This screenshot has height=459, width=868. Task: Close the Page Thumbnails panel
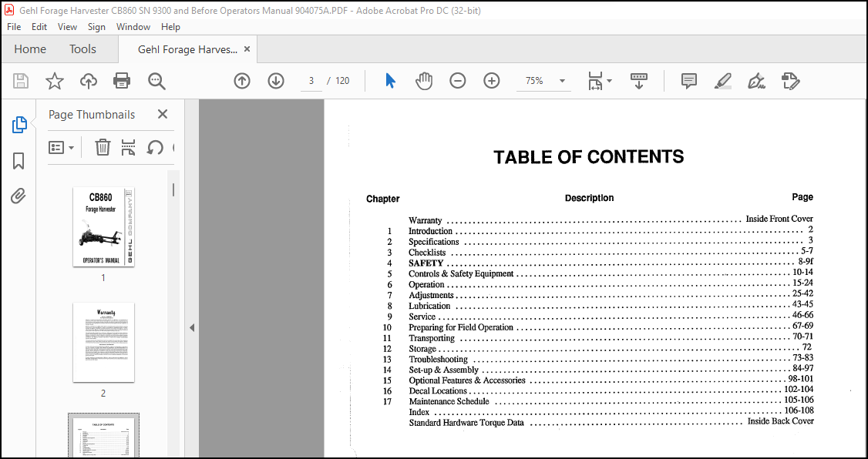tap(162, 115)
